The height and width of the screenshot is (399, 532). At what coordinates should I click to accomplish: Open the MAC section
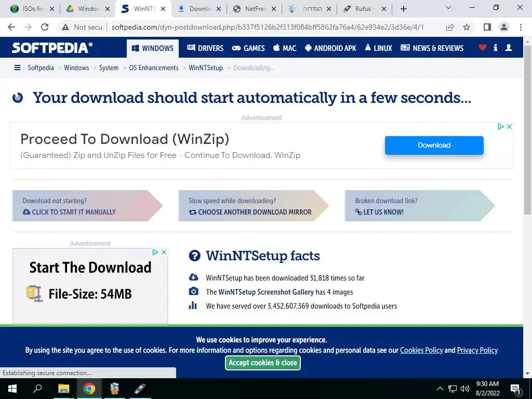pyautogui.click(x=285, y=48)
